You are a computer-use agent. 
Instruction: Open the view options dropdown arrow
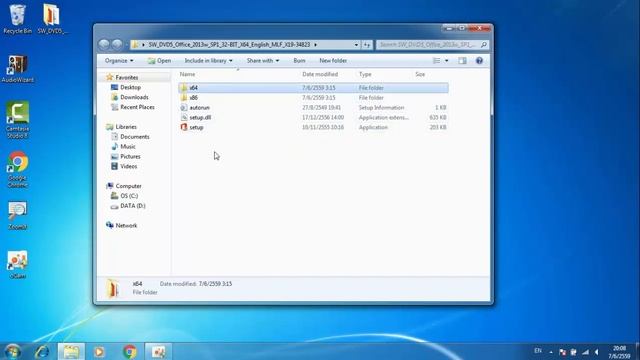point(447,60)
